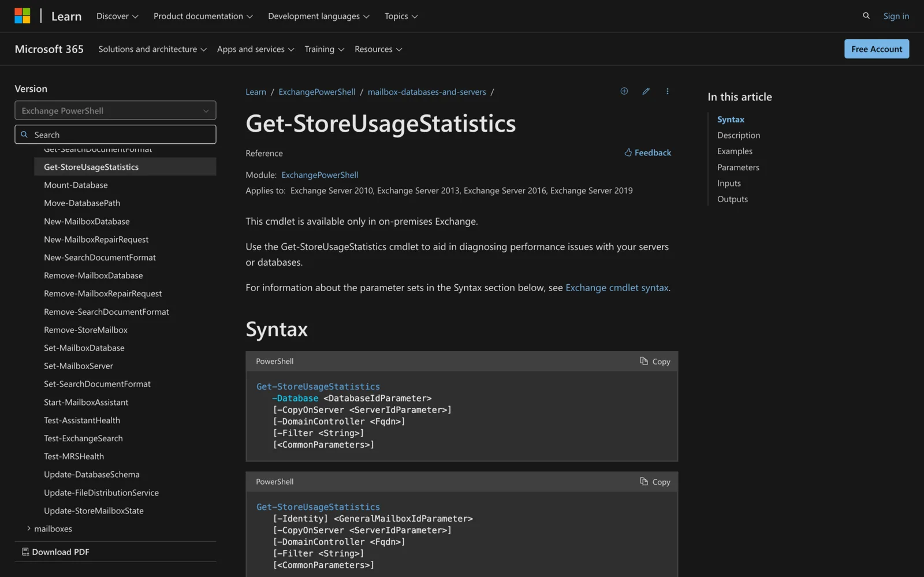
Task: Jump to Outputs section
Action: coord(732,199)
